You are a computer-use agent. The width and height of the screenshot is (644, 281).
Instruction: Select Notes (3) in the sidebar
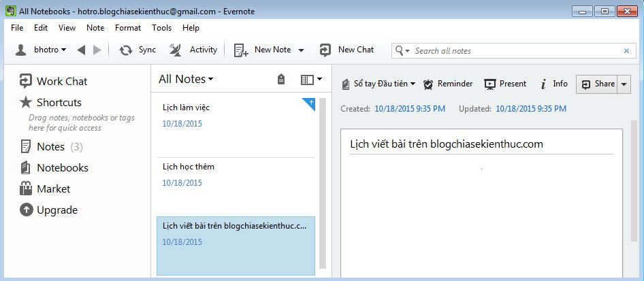click(59, 147)
